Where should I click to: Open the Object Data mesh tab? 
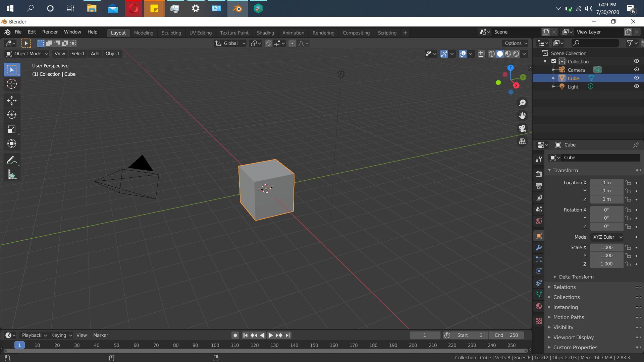click(x=539, y=294)
